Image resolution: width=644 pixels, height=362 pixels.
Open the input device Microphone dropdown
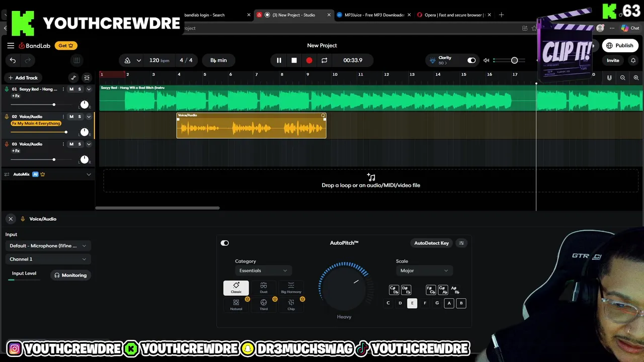point(48,246)
